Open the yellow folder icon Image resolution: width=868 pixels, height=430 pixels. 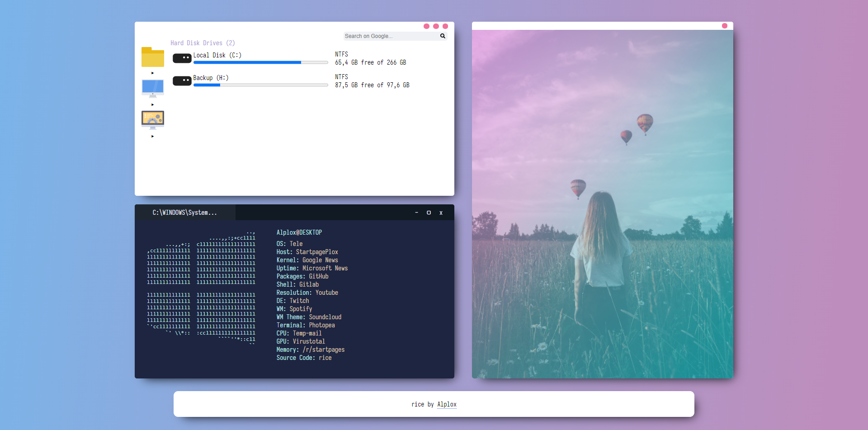[x=153, y=57]
